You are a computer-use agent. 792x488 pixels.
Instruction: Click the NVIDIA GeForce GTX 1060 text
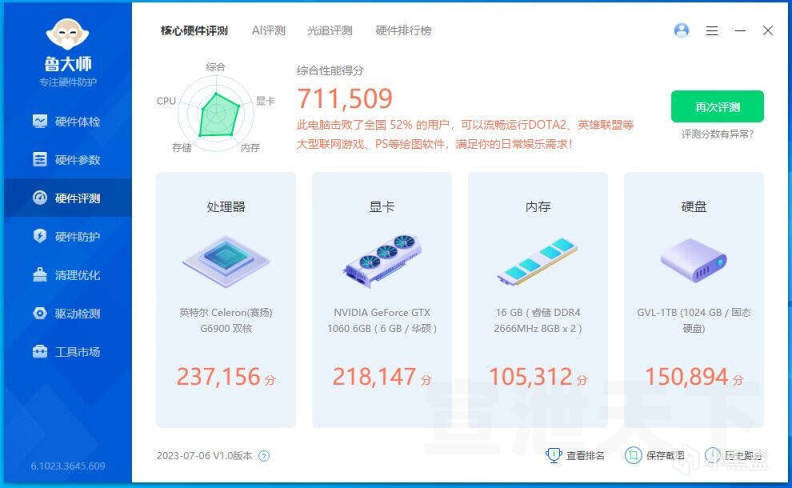tap(382, 320)
